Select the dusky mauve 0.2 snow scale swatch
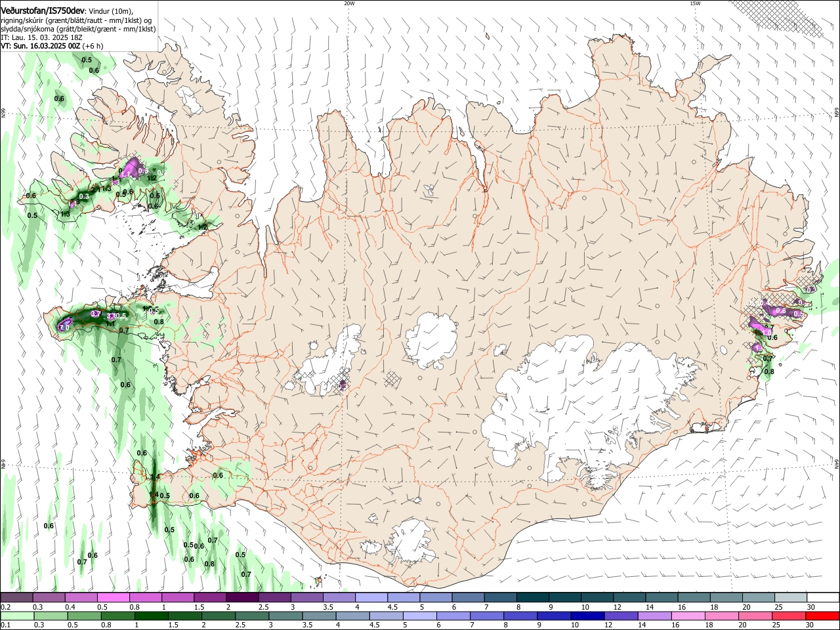This screenshot has width=840, height=630. pos(16,598)
